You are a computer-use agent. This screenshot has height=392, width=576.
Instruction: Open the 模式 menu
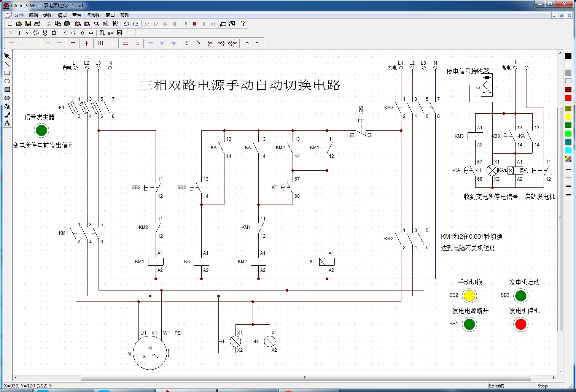click(x=62, y=15)
